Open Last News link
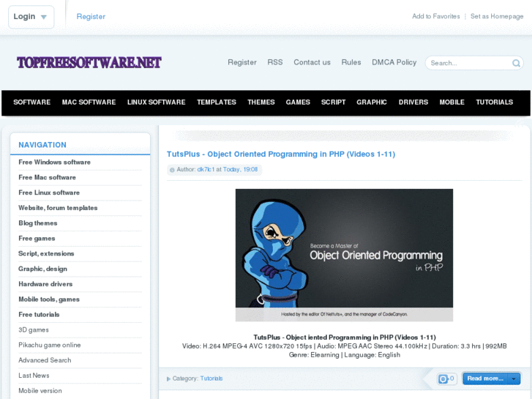 pos(34,376)
